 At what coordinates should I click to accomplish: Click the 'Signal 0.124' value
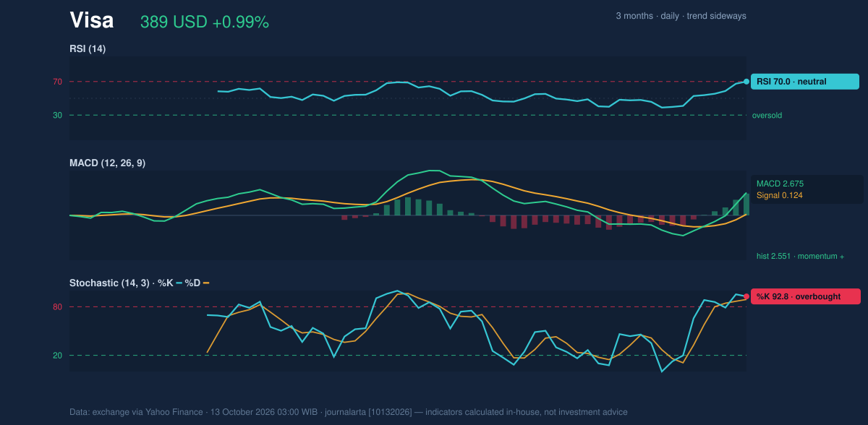(x=779, y=195)
